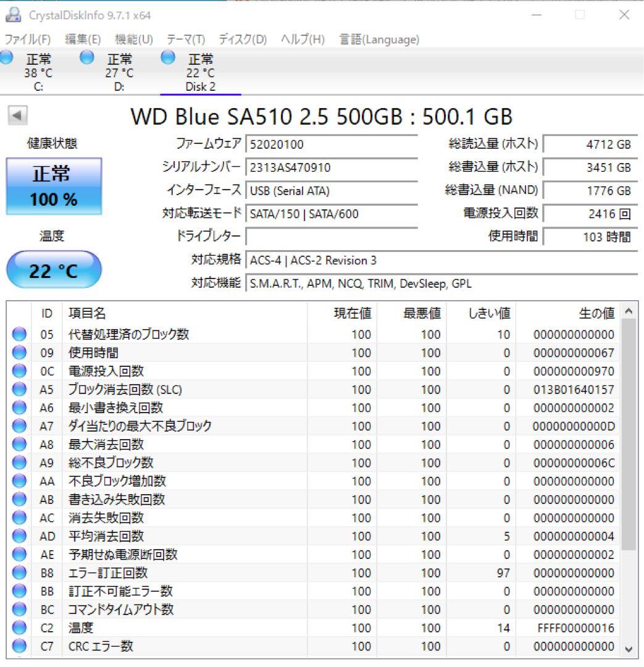Click total host writes value 3451 GB
Viewport: 644px width, 667px height.
pyautogui.click(x=590, y=167)
